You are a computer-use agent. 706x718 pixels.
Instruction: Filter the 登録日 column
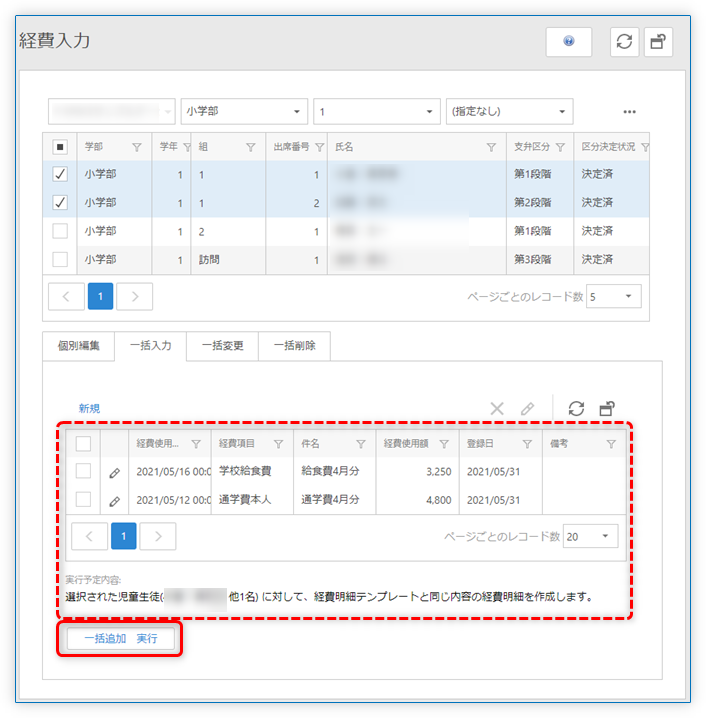527,444
